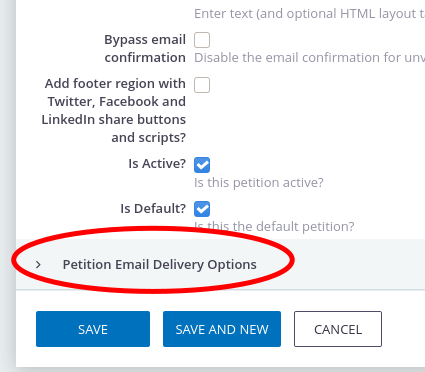Choose SAVE AND NEW

coord(222,329)
